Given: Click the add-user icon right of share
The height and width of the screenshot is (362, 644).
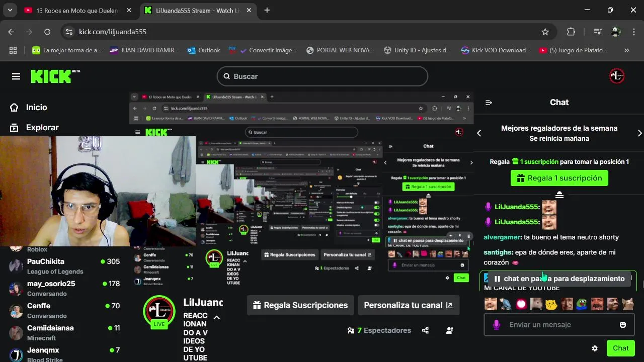Looking at the screenshot, I should click(450, 330).
